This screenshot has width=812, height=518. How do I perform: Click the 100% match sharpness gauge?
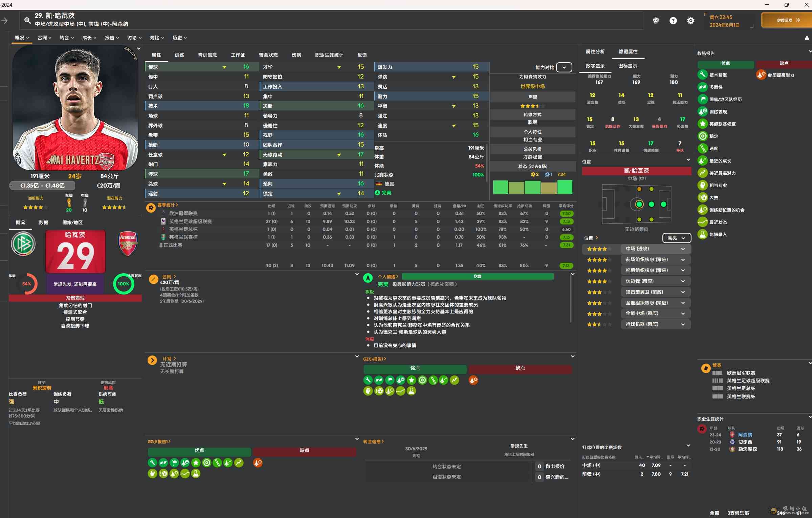123,284
